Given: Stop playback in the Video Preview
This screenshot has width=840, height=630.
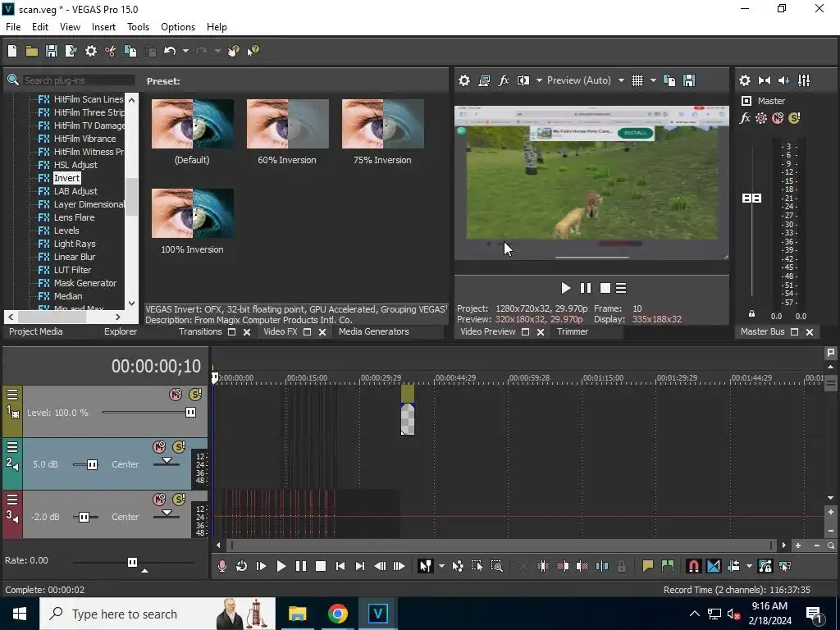Looking at the screenshot, I should point(605,288).
